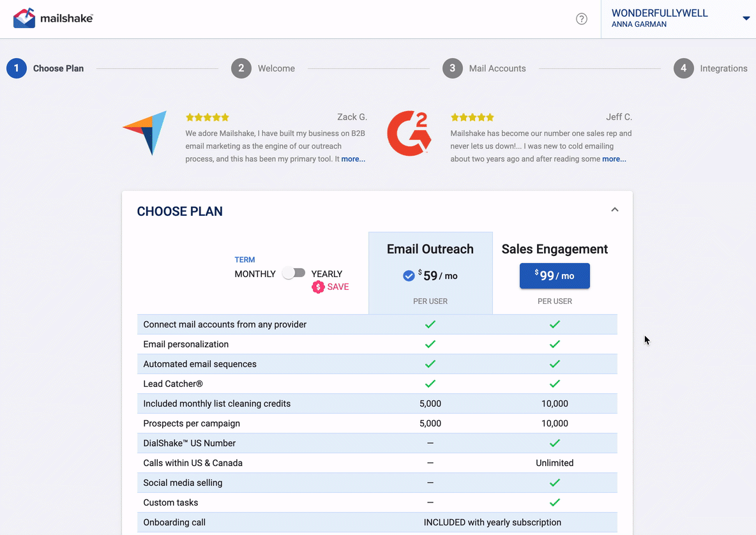Click 'DialShake US Number' row label

[x=190, y=443]
